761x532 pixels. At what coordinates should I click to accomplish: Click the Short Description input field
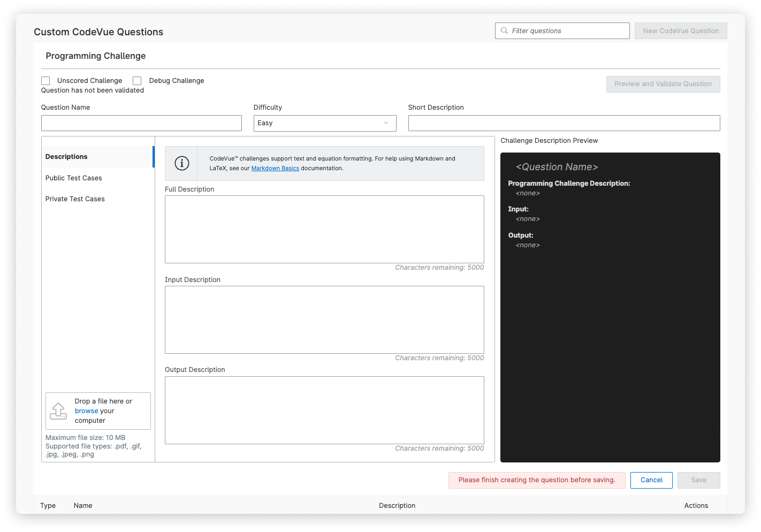click(x=564, y=123)
